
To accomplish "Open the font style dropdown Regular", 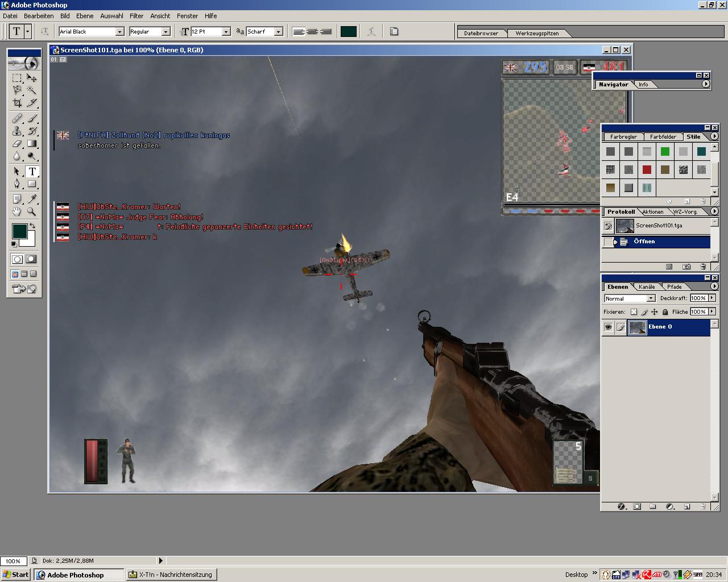I will click(166, 32).
